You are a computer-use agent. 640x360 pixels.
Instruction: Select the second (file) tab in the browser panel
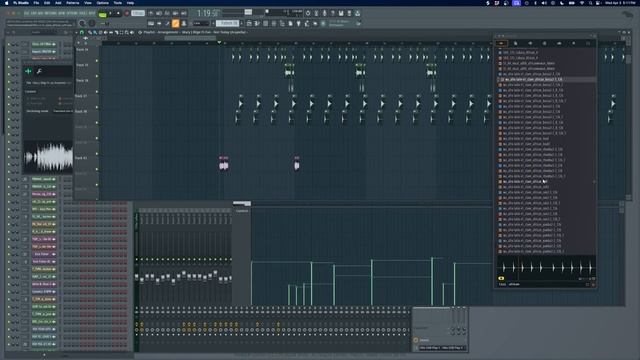[516, 43]
